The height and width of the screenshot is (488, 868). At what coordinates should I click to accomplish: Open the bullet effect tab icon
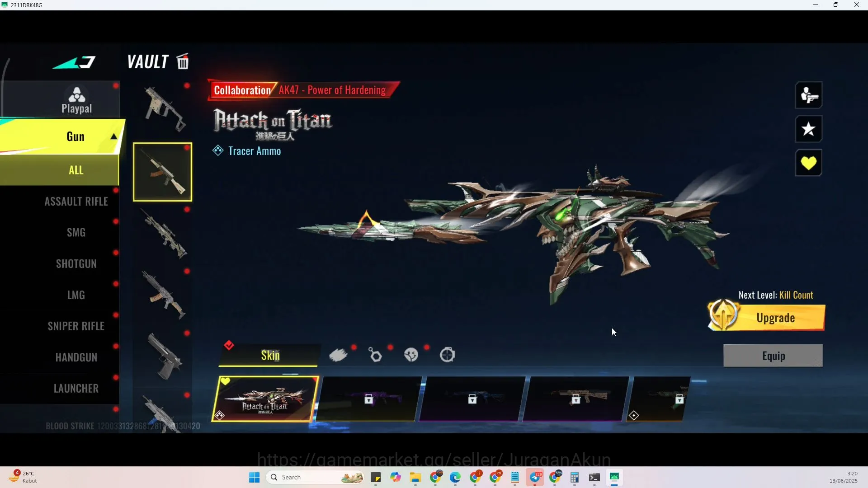[x=338, y=355]
